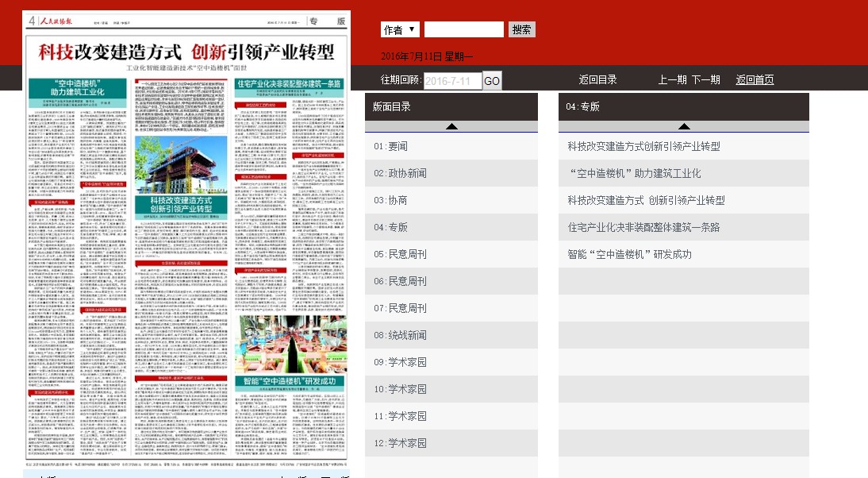Select page 01:要闻 from the page list
868x478 pixels.
[390, 146]
